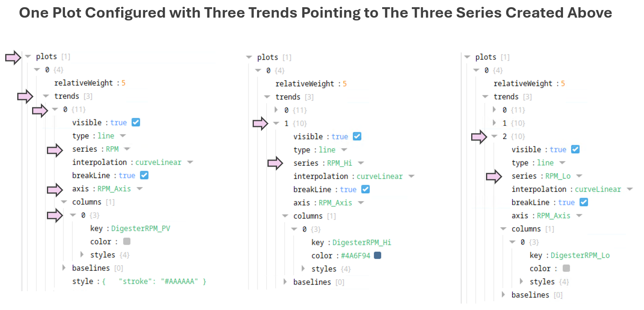Uncheck visible checkbox above series RPM_Hi

click(x=357, y=137)
